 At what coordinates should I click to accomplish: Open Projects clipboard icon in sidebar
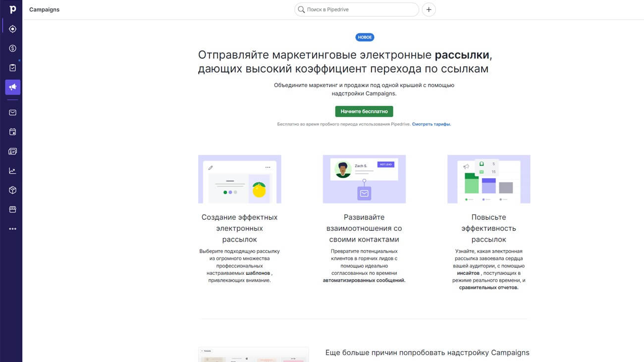click(12, 68)
